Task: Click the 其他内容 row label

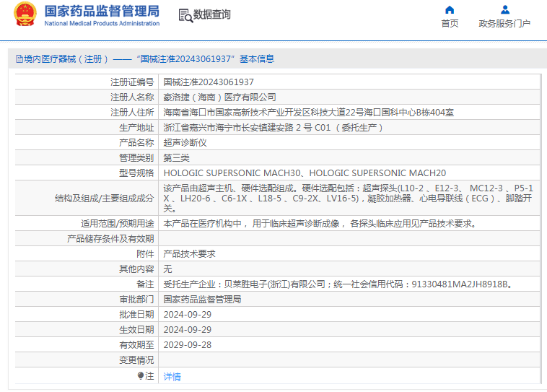Action: 136,269
